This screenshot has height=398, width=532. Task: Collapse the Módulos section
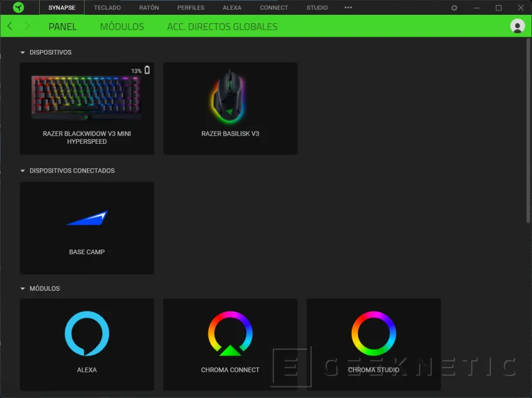click(22, 288)
